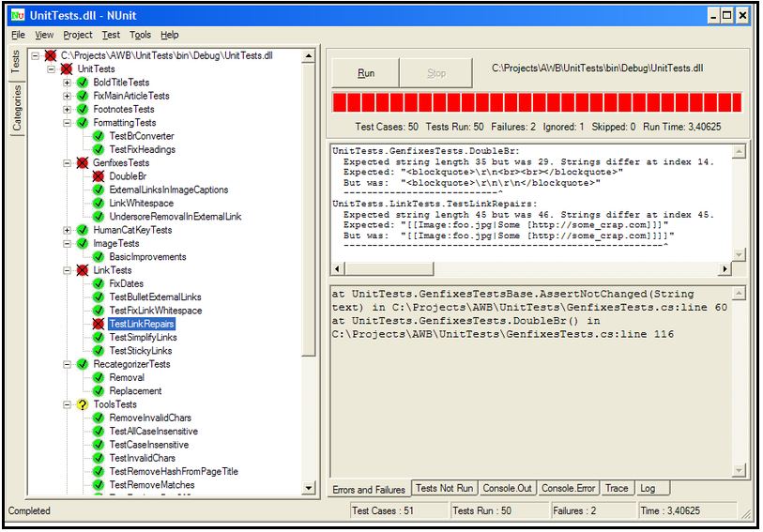
Task: Select the TestStickyLinks tree item
Action: point(141,351)
